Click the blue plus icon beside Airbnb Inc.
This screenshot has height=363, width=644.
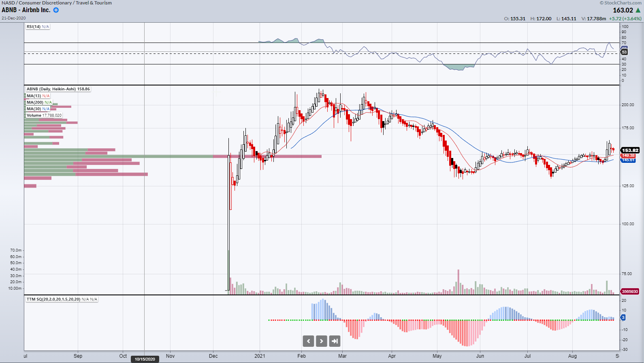(x=56, y=10)
